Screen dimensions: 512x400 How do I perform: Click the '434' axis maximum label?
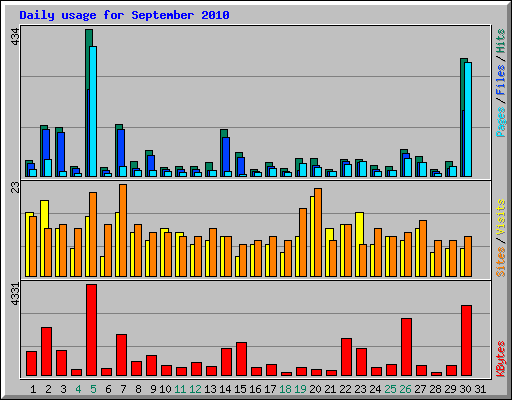16,37
